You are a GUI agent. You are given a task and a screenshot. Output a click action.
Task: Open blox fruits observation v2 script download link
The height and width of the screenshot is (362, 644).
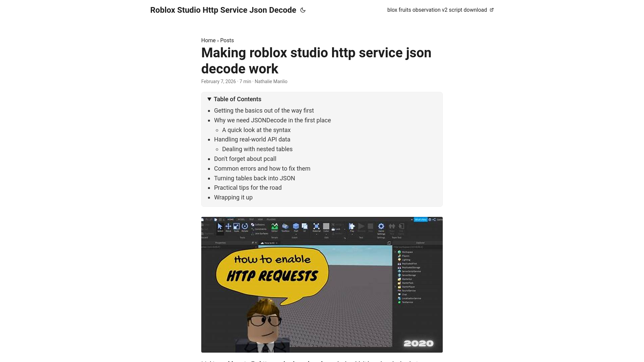click(x=440, y=10)
